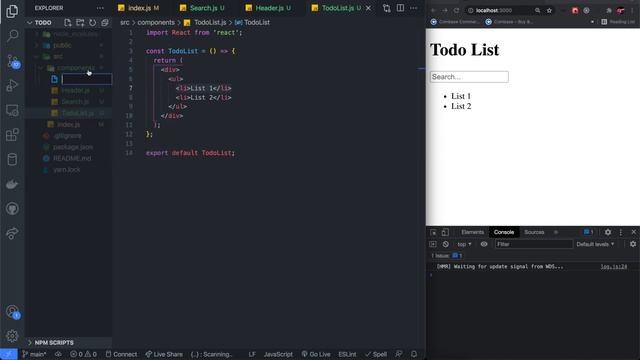Open DevTools settings gear next to tabs
Viewport: 640px width, 360px height.
tap(608, 232)
